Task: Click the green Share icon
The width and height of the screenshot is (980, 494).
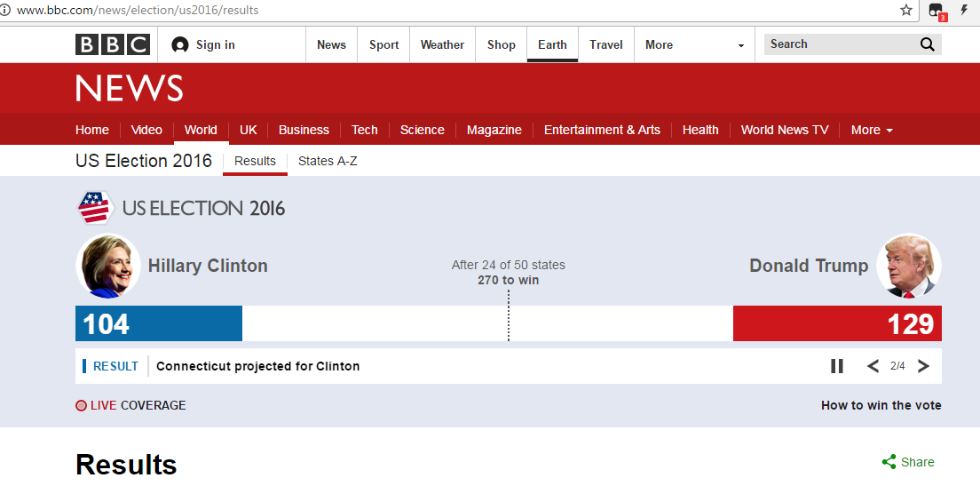Action: 889,462
